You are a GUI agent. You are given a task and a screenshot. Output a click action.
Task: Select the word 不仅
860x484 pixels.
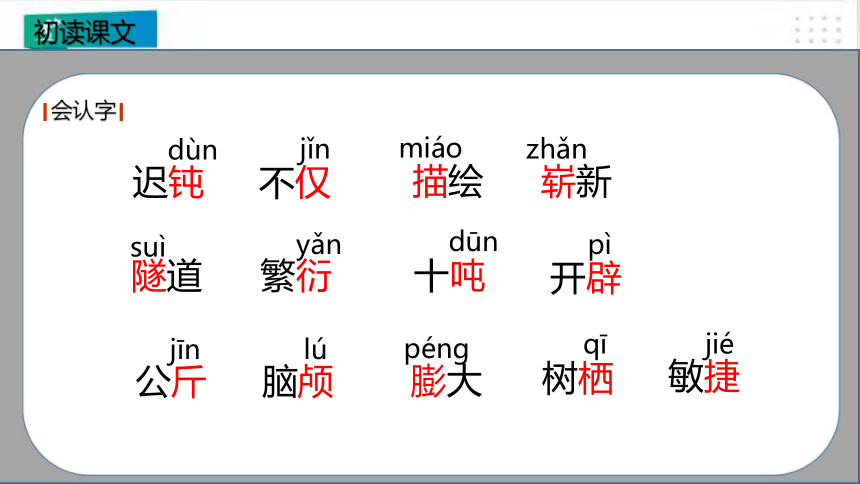(295, 183)
